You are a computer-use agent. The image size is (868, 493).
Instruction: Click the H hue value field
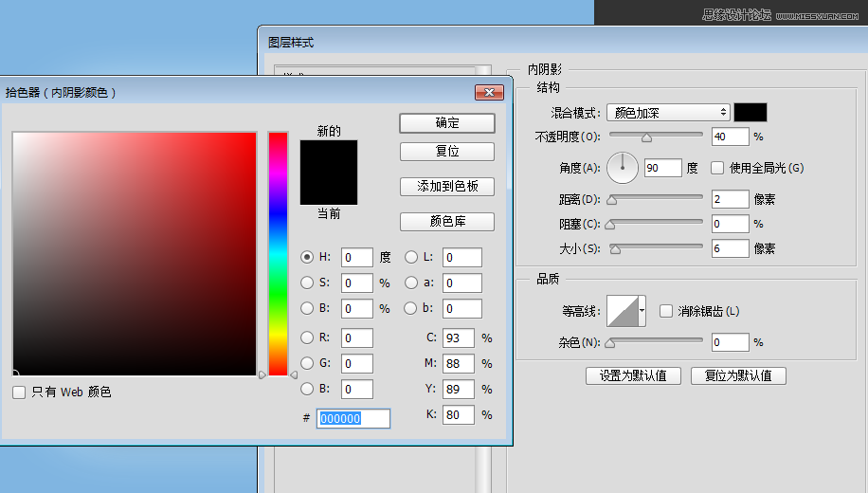(357, 258)
